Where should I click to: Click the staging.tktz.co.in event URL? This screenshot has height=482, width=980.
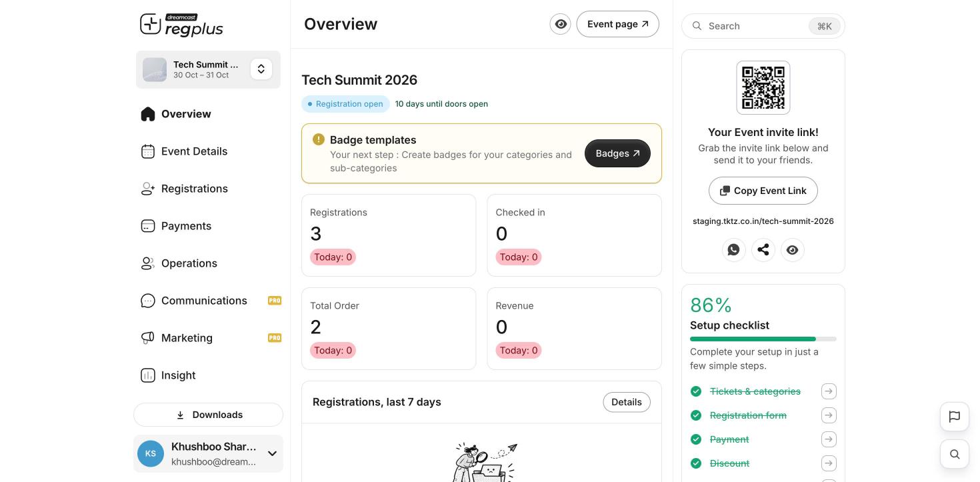coord(763,221)
